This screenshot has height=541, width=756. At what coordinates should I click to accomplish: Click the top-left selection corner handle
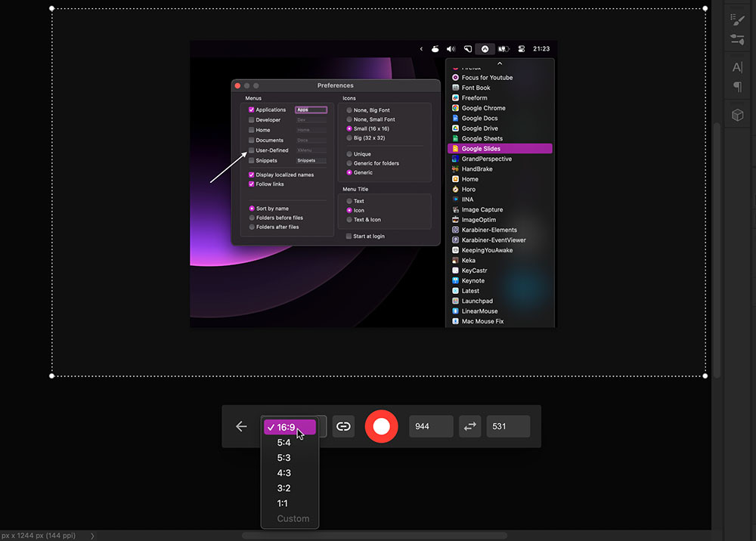point(51,8)
